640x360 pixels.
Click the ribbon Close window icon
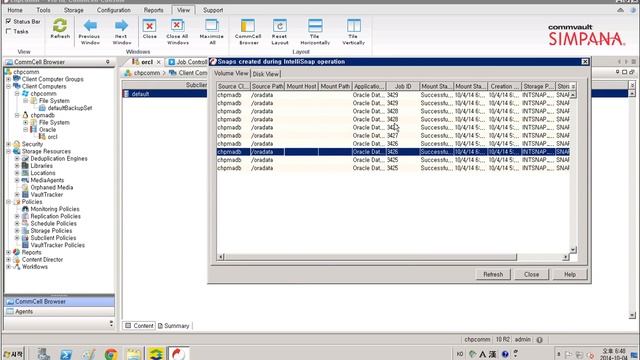click(149, 26)
